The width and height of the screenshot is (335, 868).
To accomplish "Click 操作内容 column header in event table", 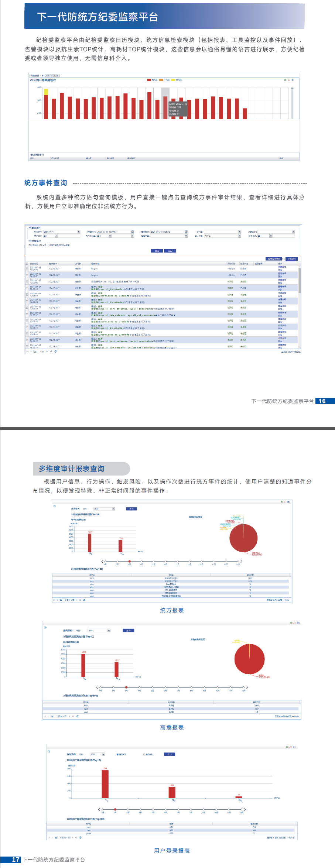I will (95, 264).
